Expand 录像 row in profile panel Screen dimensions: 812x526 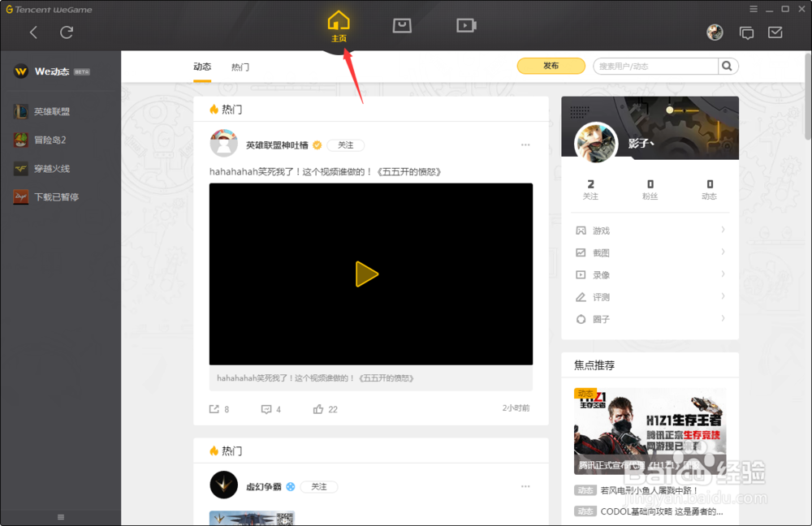(650, 275)
